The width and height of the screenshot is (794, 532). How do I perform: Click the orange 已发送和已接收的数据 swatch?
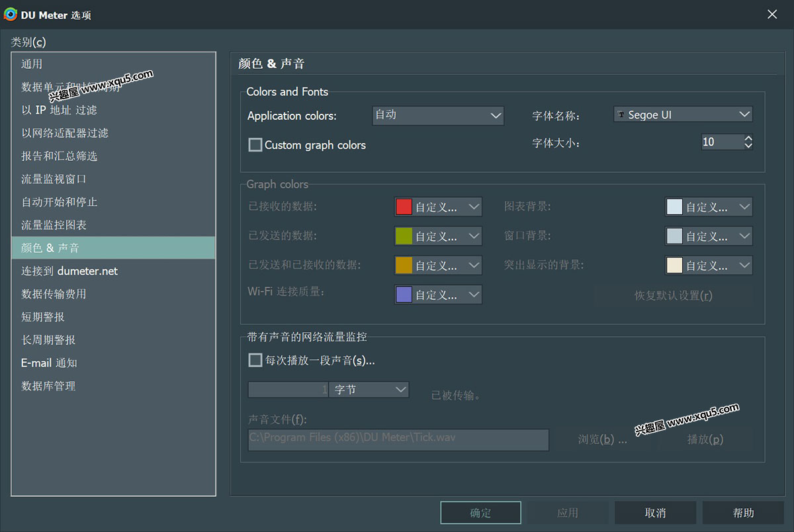point(404,265)
